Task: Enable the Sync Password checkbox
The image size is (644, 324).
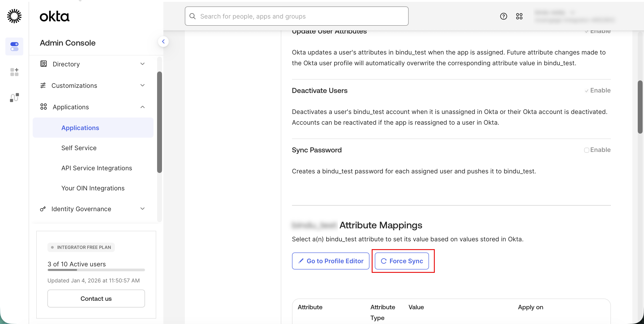Action: pyautogui.click(x=586, y=150)
